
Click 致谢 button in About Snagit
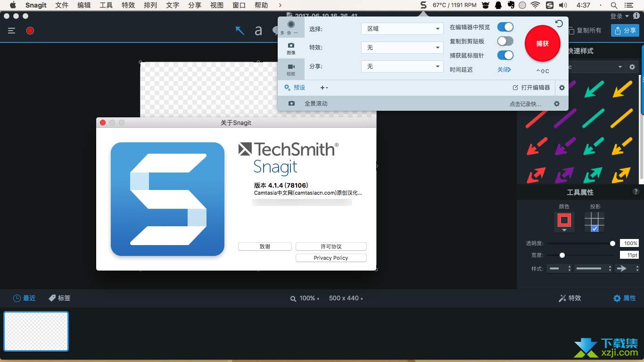tap(265, 247)
